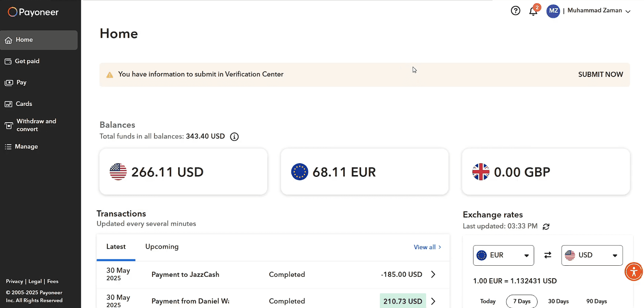Screen dimensions: 644x308
Task: Open the View all transactions link
Action: pyautogui.click(x=427, y=247)
